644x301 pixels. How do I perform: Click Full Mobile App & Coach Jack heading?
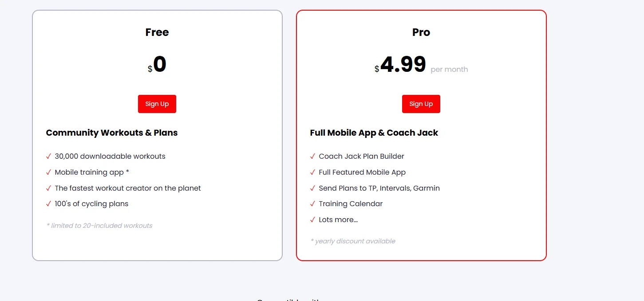pyautogui.click(x=374, y=133)
